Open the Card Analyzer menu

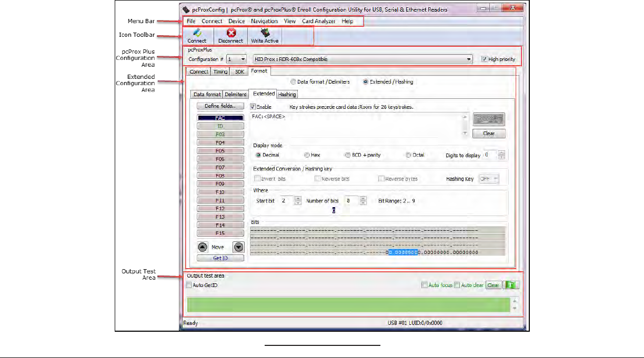(318, 21)
